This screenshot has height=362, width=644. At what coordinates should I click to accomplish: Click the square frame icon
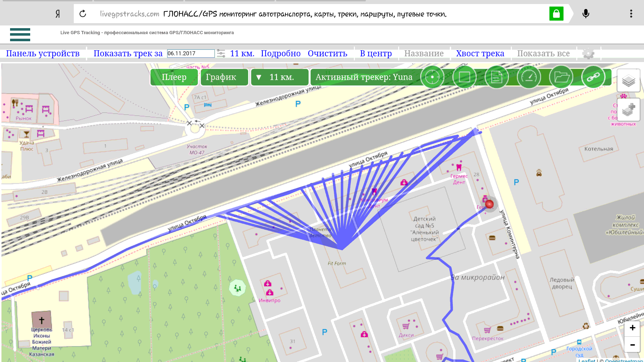465,77
